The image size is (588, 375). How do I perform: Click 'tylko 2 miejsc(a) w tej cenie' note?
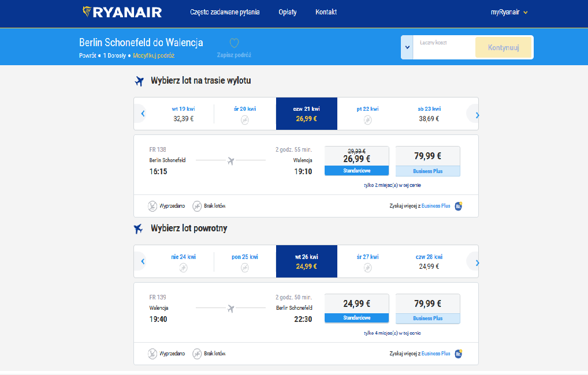(x=392, y=185)
